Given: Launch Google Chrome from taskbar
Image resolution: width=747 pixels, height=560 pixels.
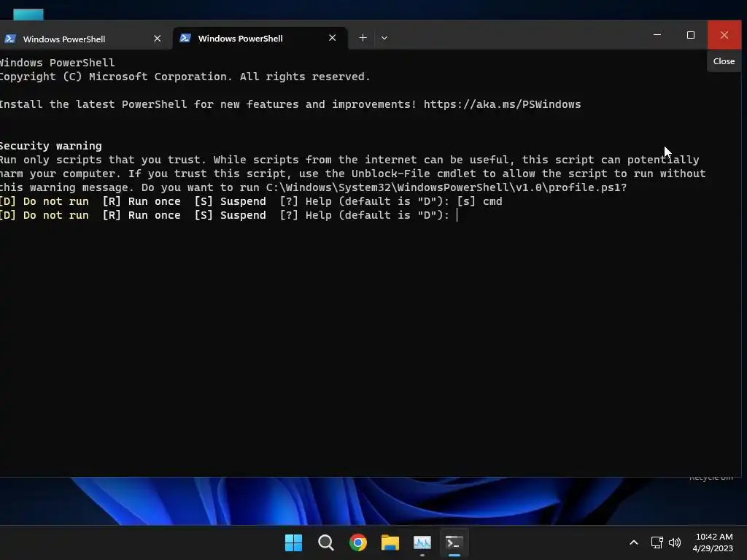Looking at the screenshot, I should point(357,542).
